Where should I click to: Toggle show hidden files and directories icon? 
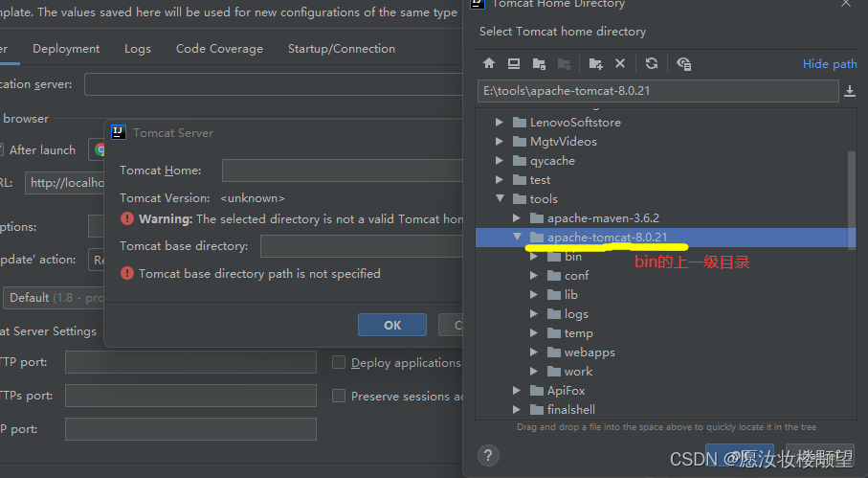coord(683,63)
